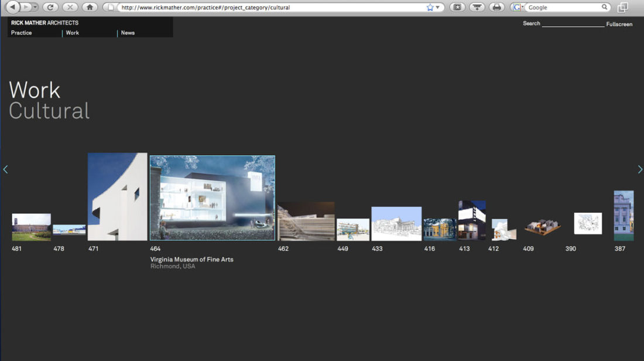Go back with the browser back arrow
Viewport: 644px width, 361px height.
[13, 7]
